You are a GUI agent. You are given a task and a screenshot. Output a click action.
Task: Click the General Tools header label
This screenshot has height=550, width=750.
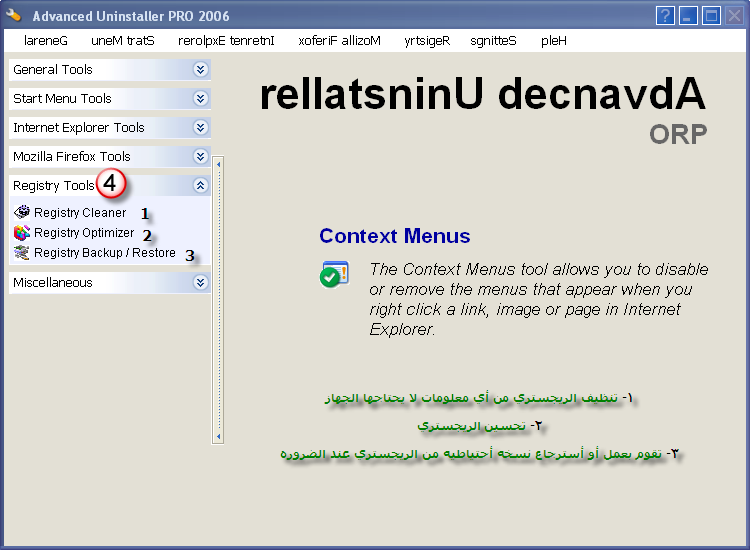[53, 70]
